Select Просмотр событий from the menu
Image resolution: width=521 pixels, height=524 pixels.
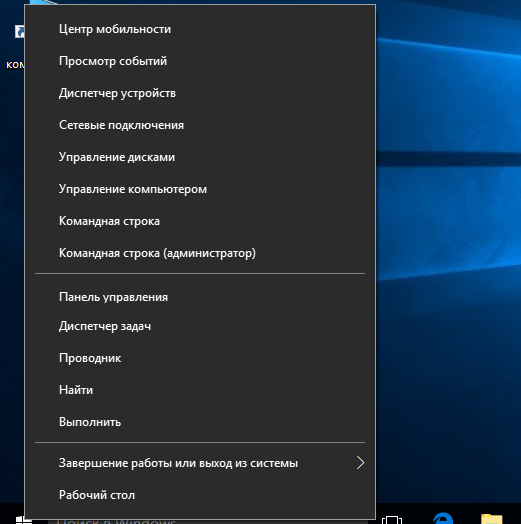(200, 61)
